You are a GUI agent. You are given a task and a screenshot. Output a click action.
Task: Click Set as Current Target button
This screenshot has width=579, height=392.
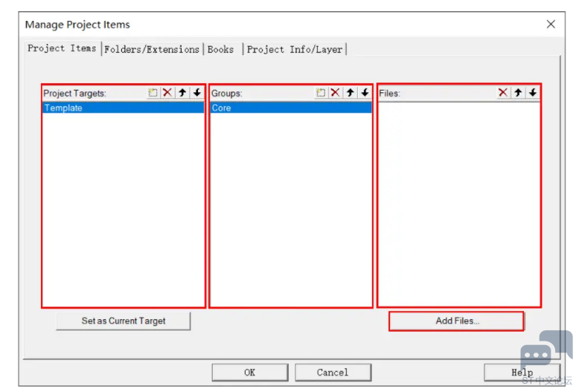click(x=124, y=321)
